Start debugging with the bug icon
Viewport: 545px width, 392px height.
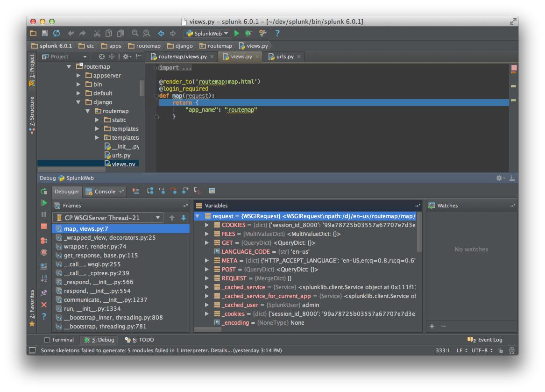pos(248,33)
